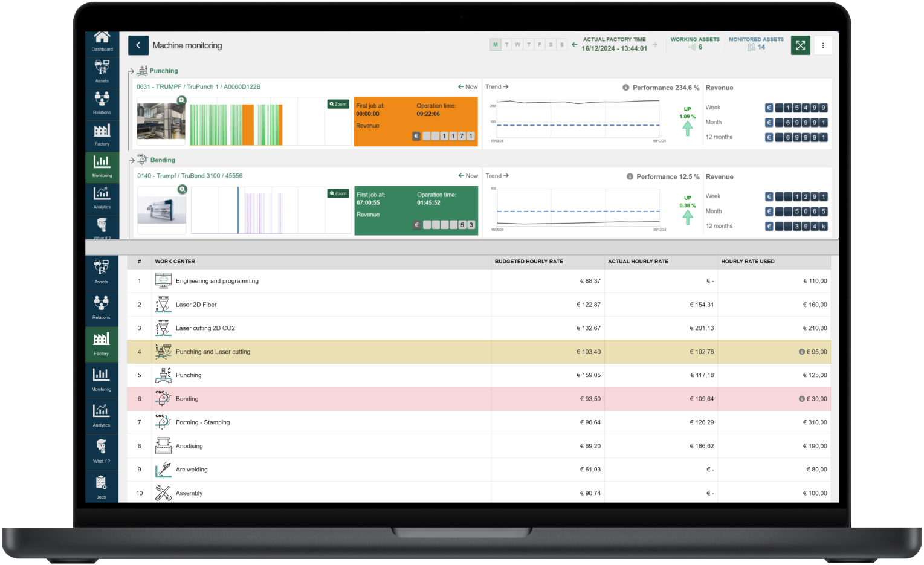Toggle the F weekday selector
The image size is (924, 565).
click(540, 45)
